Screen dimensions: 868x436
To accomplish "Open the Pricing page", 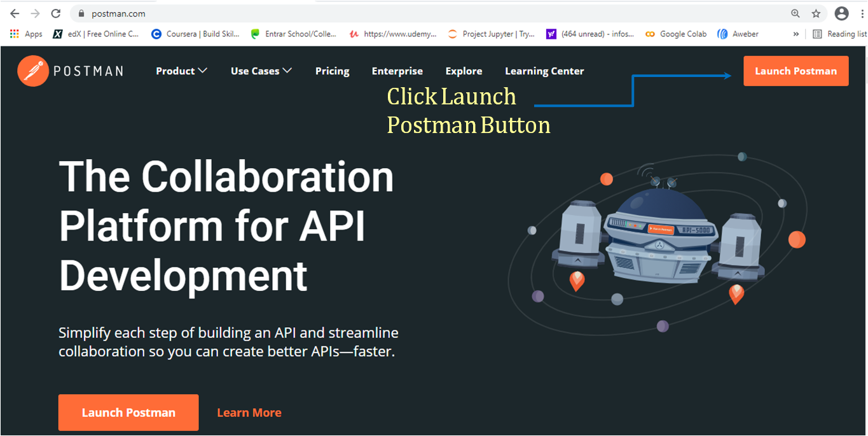I will pos(332,71).
